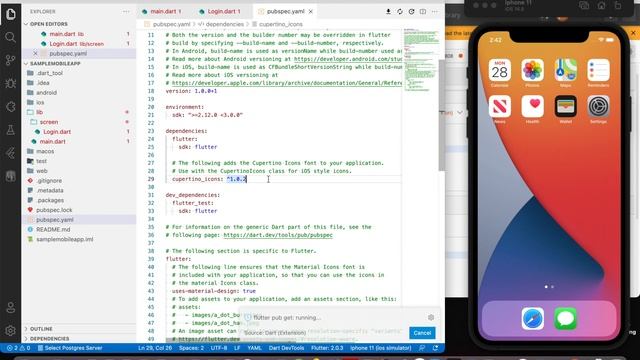Open notification settings gear for flutter pub get
640x360 pixels.
coord(431,318)
